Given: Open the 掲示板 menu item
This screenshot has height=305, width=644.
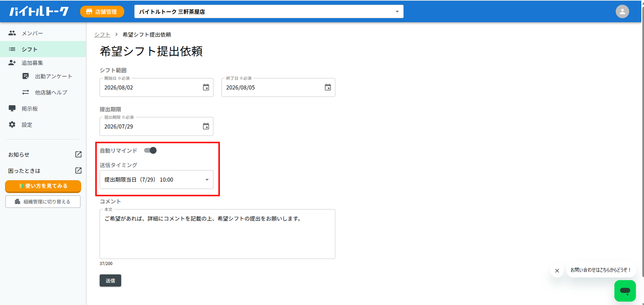Looking at the screenshot, I should [43, 108].
